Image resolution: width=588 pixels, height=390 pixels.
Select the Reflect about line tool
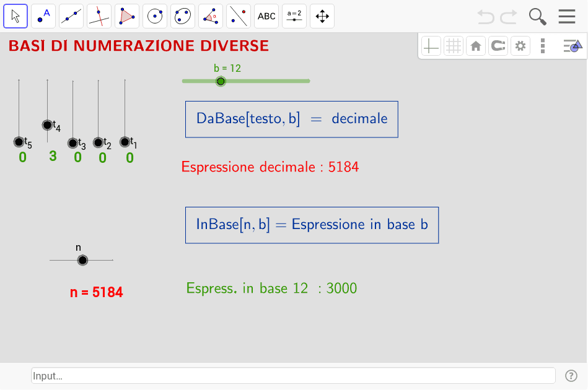pos(239,16)
